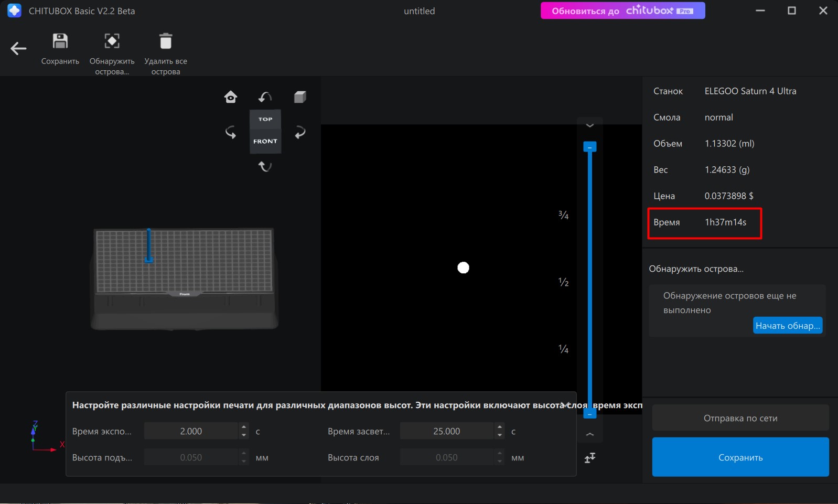Click Начать обнар... button
This screenshot has height=504, width=838.
[787, 326]
